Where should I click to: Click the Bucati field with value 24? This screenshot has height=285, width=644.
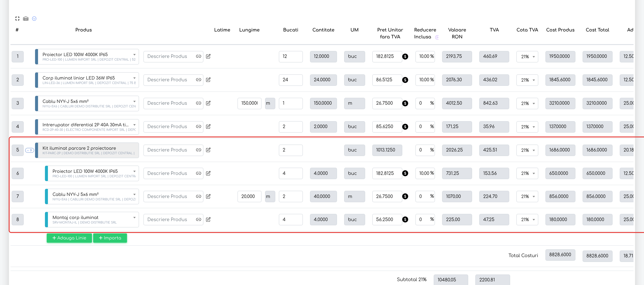tap(291, 80)
